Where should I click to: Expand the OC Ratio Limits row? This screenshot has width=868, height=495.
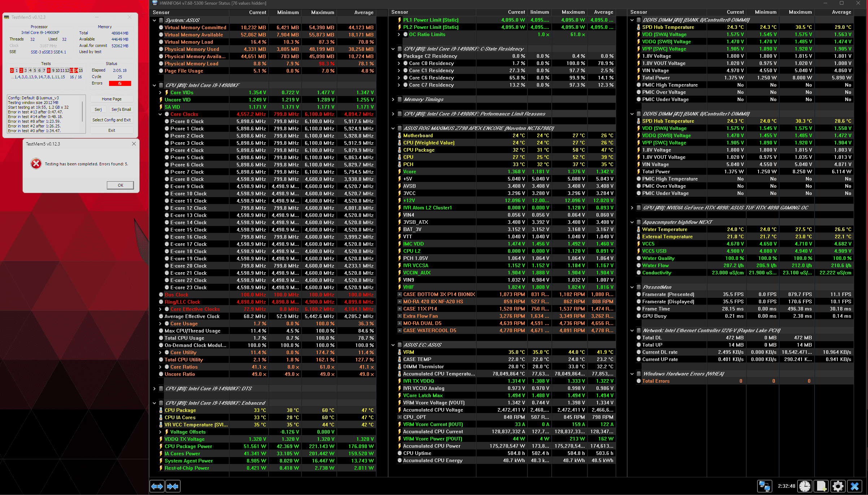point(399,34)
